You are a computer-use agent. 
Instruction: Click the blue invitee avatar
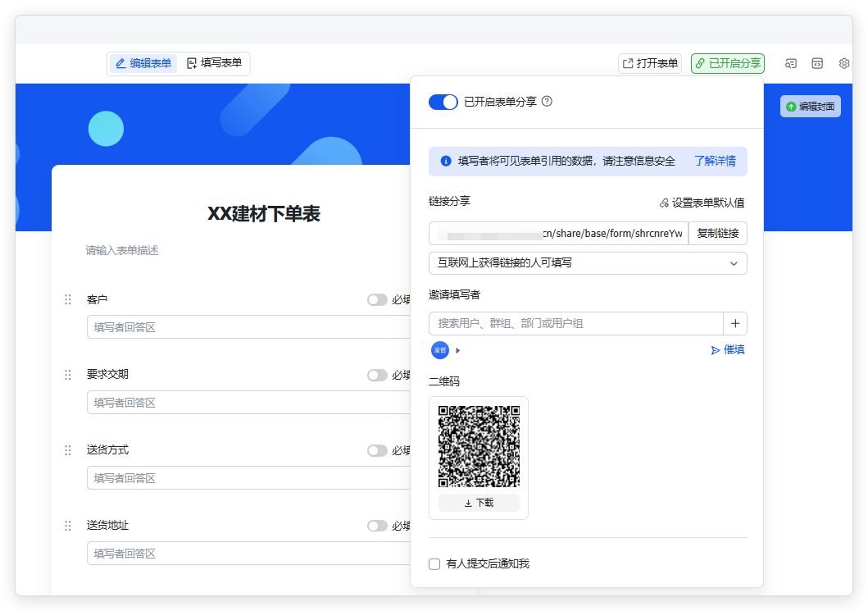point(440,350)
